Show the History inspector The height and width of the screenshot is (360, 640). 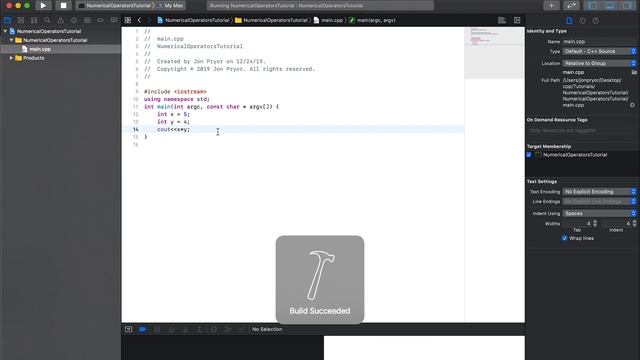pos(582,20)
